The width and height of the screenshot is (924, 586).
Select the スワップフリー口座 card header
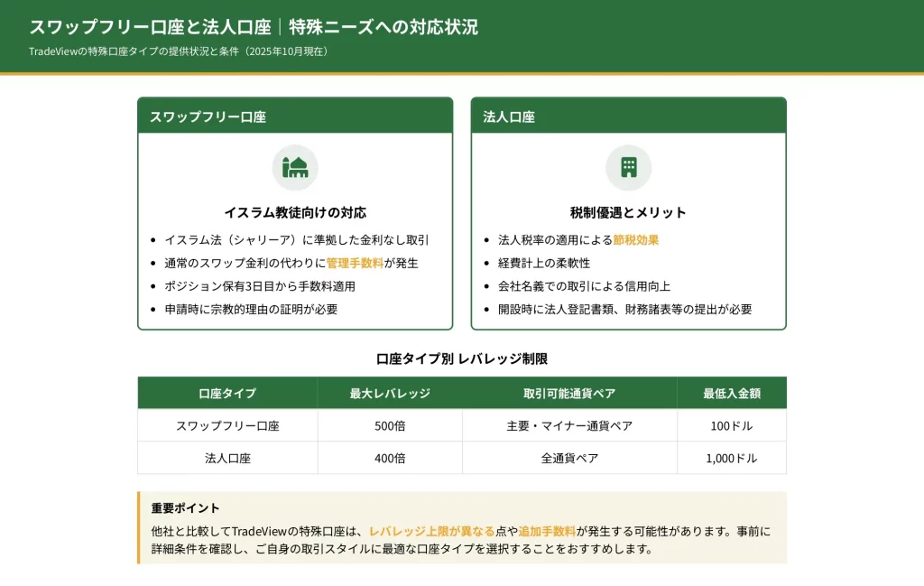pos(295,116)
